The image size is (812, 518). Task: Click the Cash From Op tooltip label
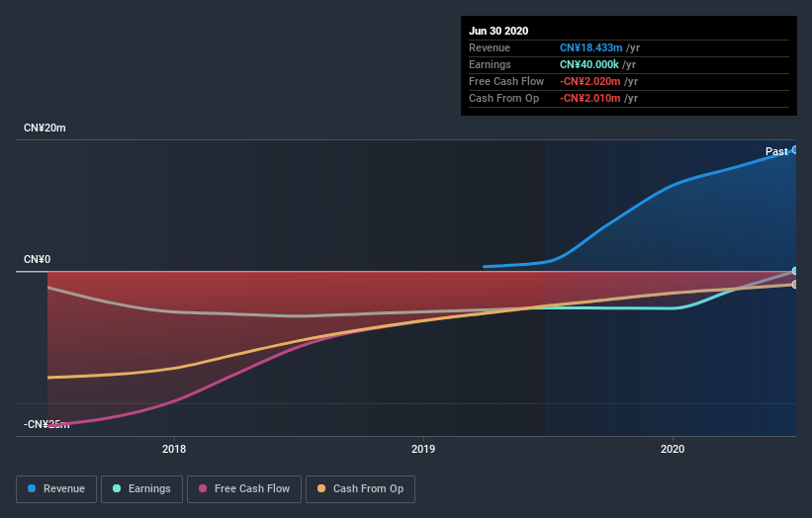pos(503,98)
